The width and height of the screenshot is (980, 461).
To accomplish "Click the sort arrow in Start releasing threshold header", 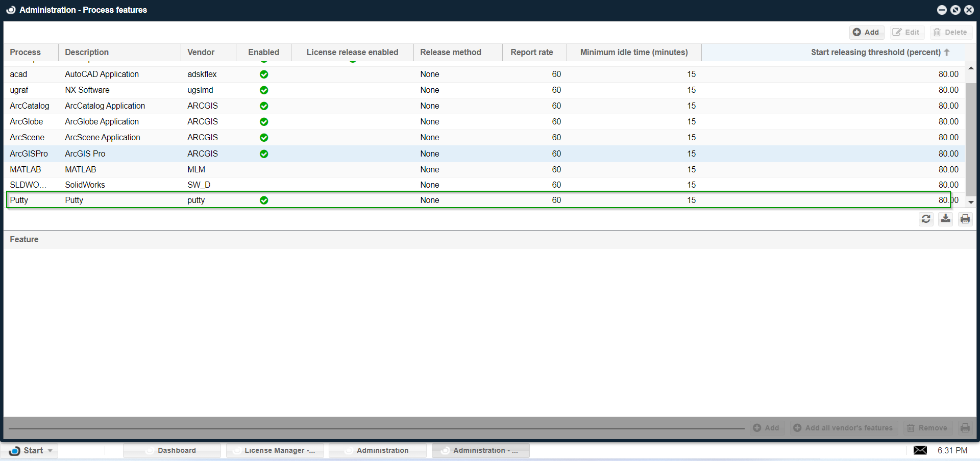I will point(947,53).
